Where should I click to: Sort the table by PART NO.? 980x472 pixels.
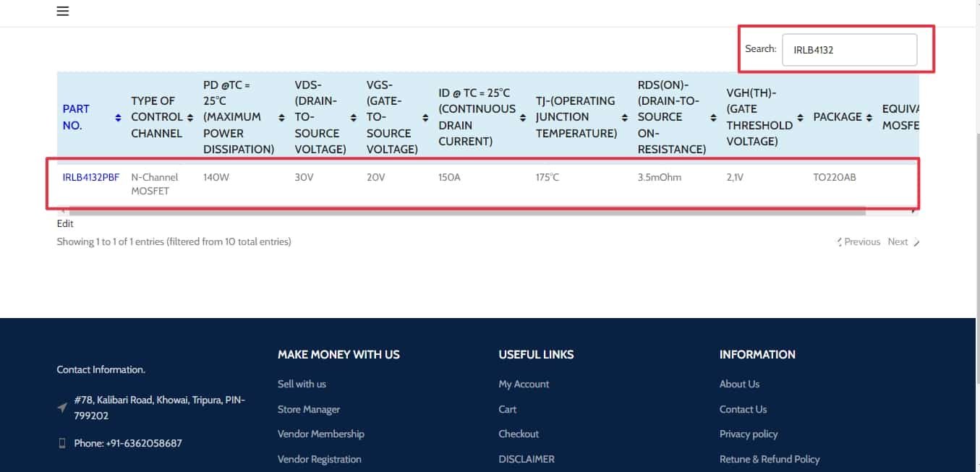click(x=116, y=117)
